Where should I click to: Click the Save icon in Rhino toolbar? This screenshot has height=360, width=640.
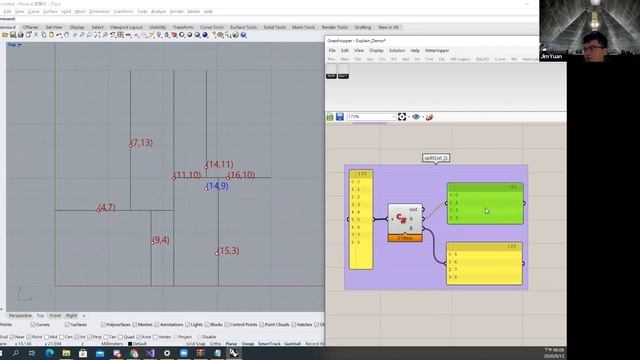point(13,35)
